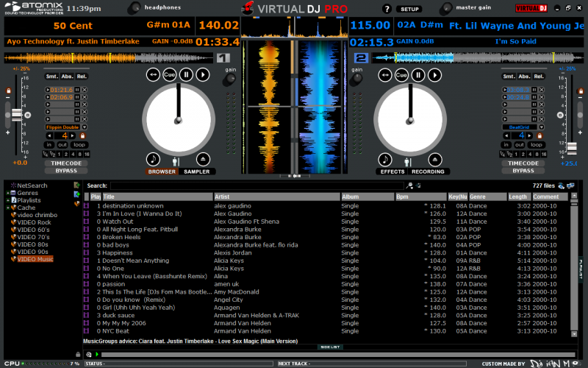Click BYPASS button on deck 1
588x368 pixels.
[x=66, y=171]
